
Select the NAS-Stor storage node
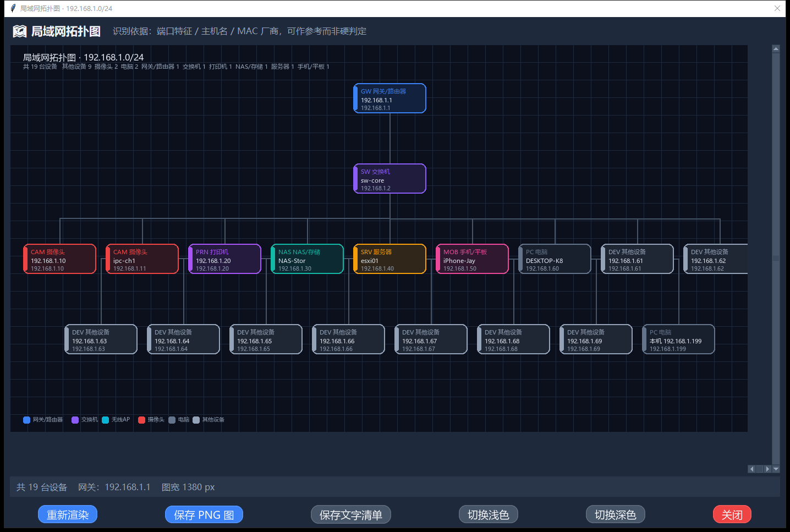click(307, 259)
